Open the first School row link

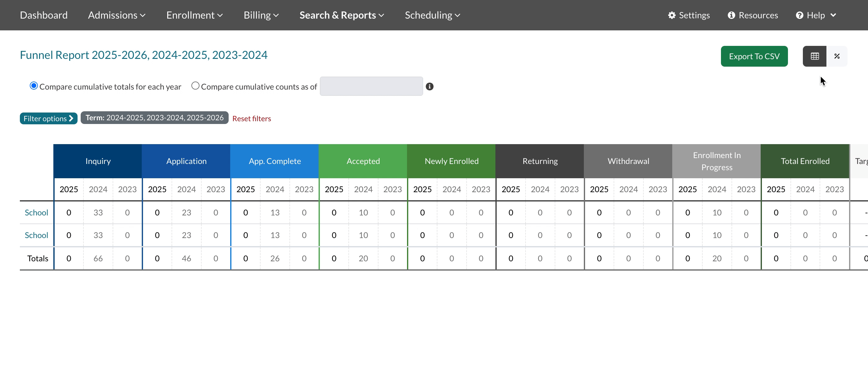click(x=36, y=212)
